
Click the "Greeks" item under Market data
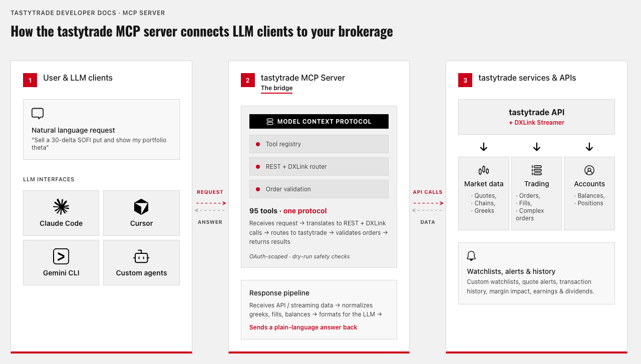click(483, 211)
